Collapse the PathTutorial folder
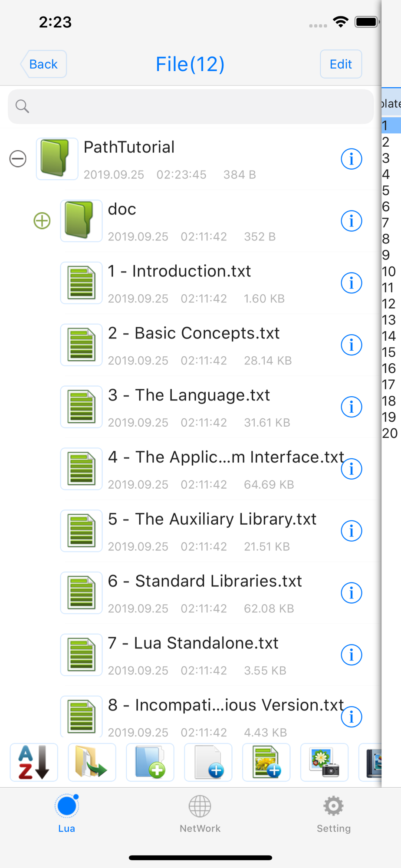Viewport: 401px width, 868px height. 18,159
